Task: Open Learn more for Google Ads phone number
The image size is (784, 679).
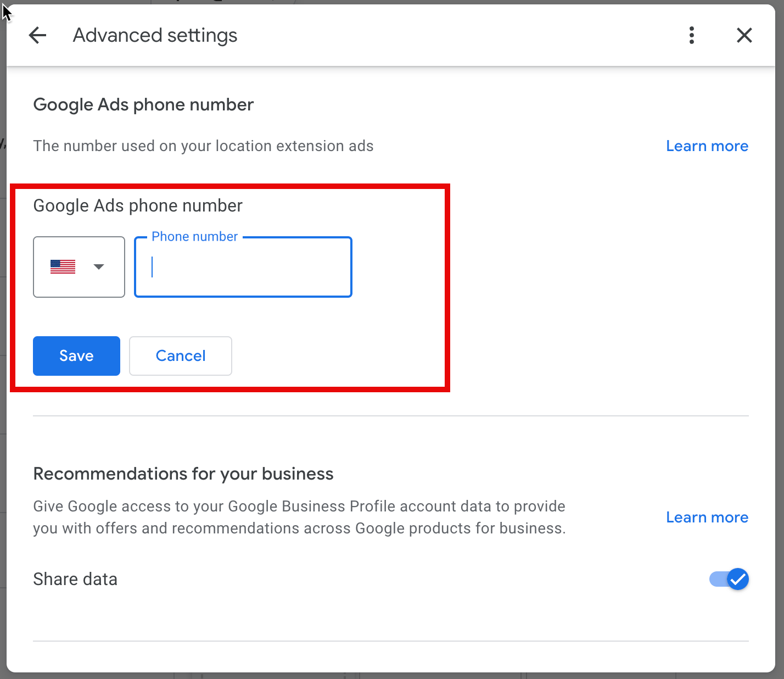Action: (707, 146)
